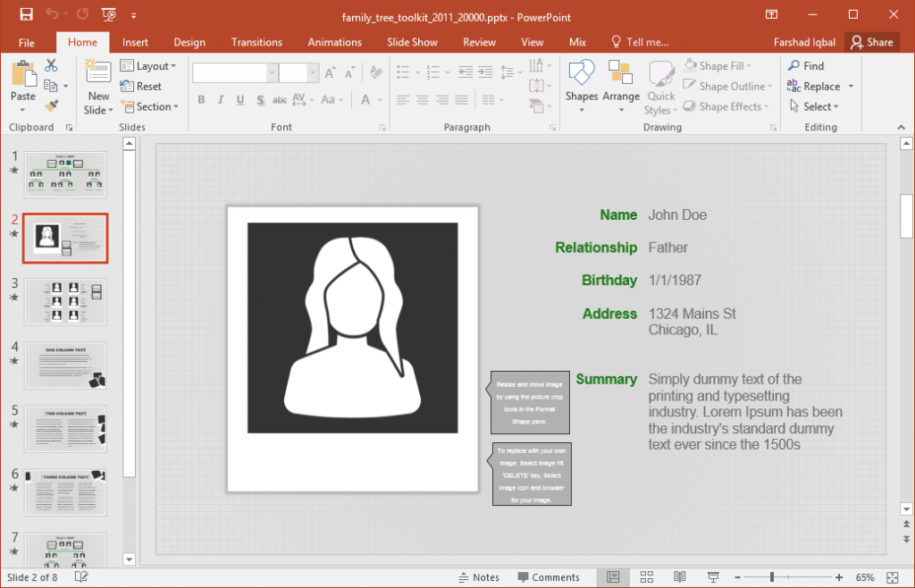This screenshot has width=915, height=588.
Task: Switch to Slide Sorter view
Action: (x=646, y=576)
